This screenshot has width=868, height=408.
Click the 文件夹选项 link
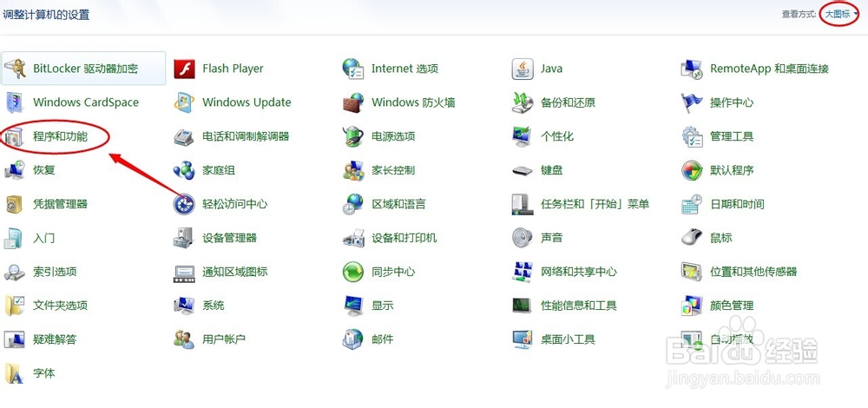click(61, 306)
